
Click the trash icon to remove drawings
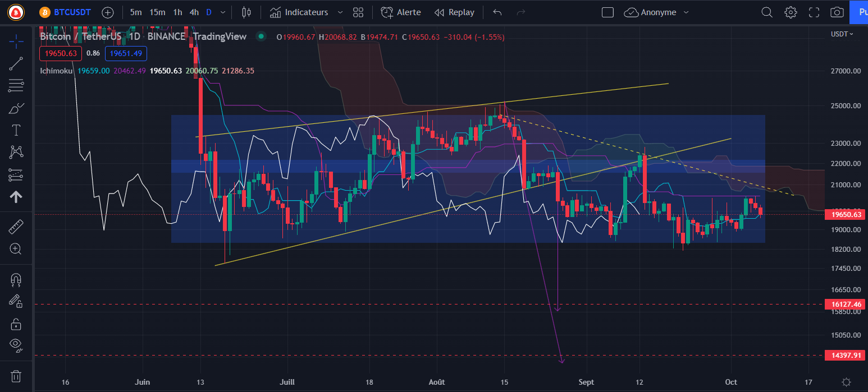16,376
